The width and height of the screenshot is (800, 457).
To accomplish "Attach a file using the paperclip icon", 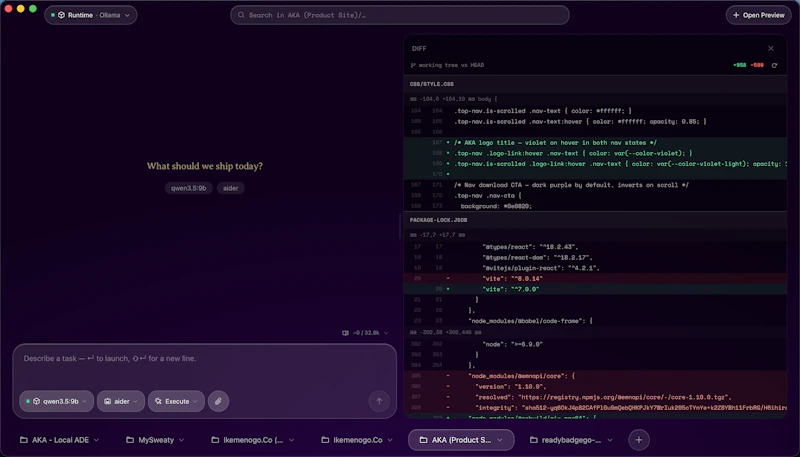I will pyautogui.click(x=218, y=401).
